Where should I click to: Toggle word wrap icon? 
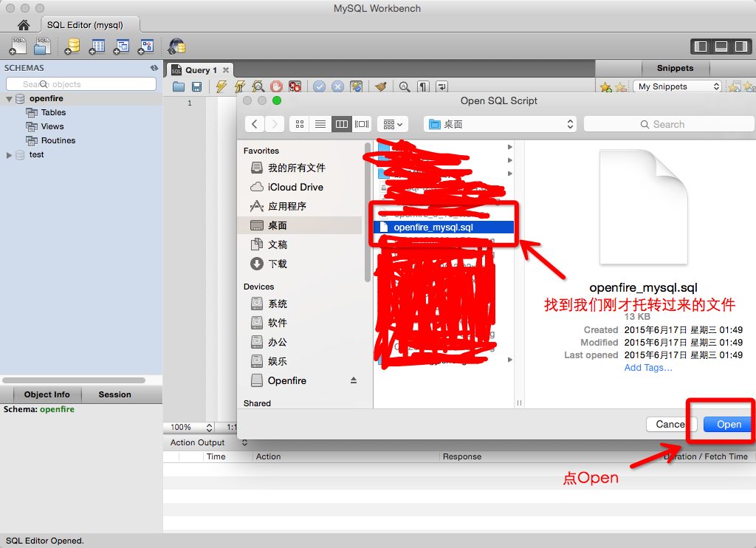point(441,86)
